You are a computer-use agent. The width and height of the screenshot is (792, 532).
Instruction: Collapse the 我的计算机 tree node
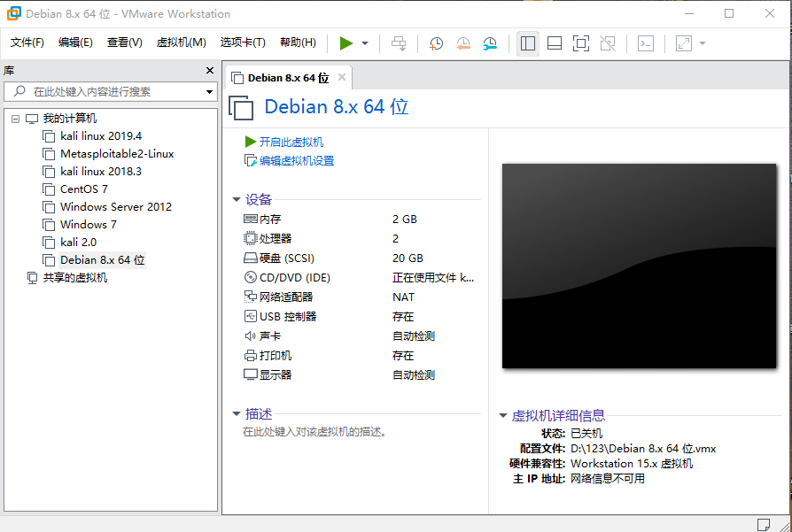[16, 120]
